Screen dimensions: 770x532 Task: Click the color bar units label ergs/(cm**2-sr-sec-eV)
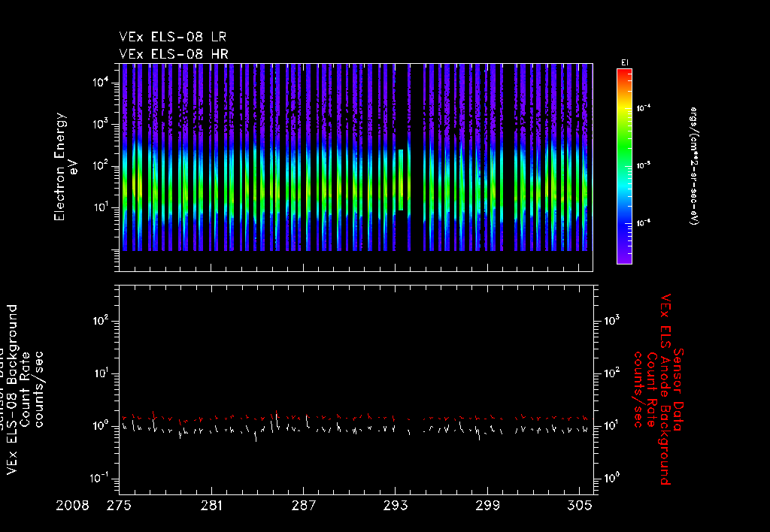pyautogui.click(x=696, y=165)
